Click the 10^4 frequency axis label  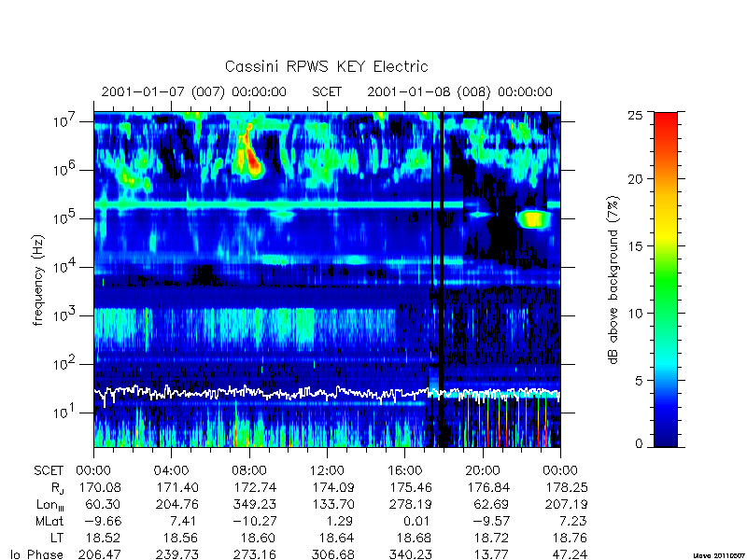(x=65, y=266)
